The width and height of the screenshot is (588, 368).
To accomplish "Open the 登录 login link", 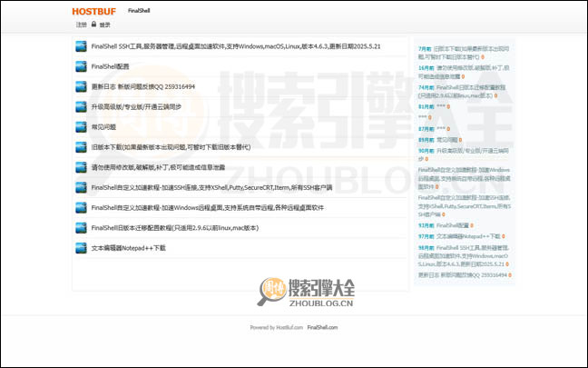I will [104, 25].
